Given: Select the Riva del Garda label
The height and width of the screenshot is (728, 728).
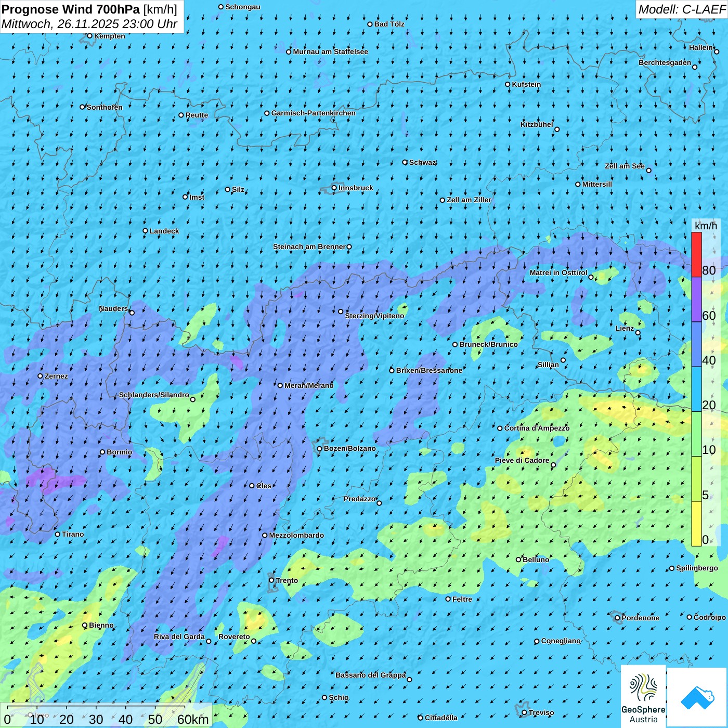Looking at the screenshot, I should pos(179,636).
